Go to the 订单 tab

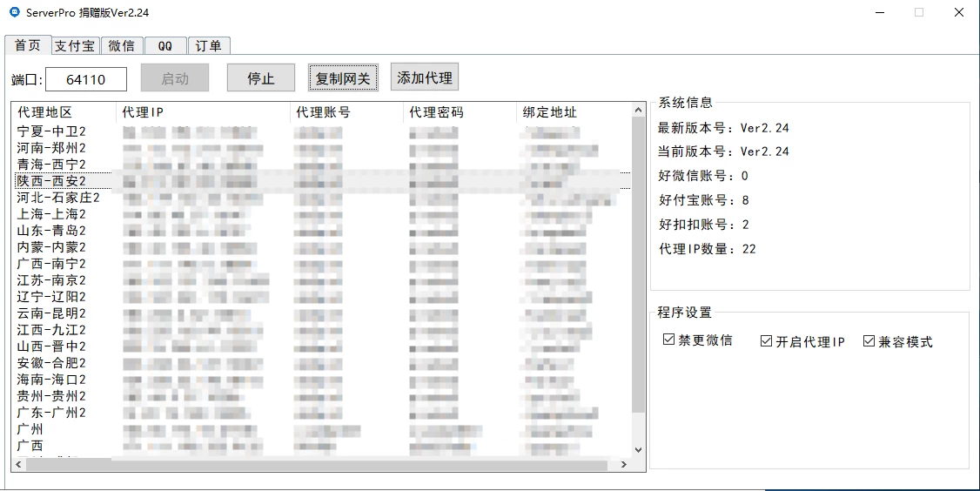coord(208,46)
